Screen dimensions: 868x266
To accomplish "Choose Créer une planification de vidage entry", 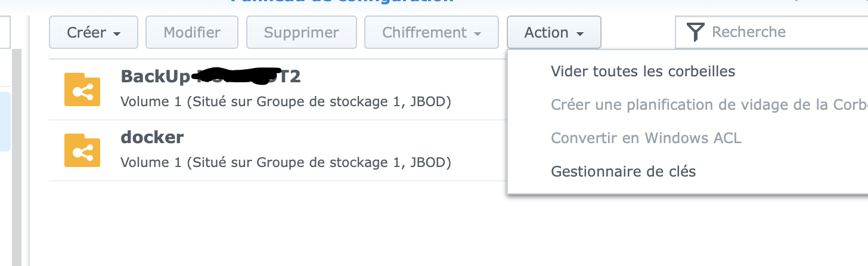I will tap(709, 105).
